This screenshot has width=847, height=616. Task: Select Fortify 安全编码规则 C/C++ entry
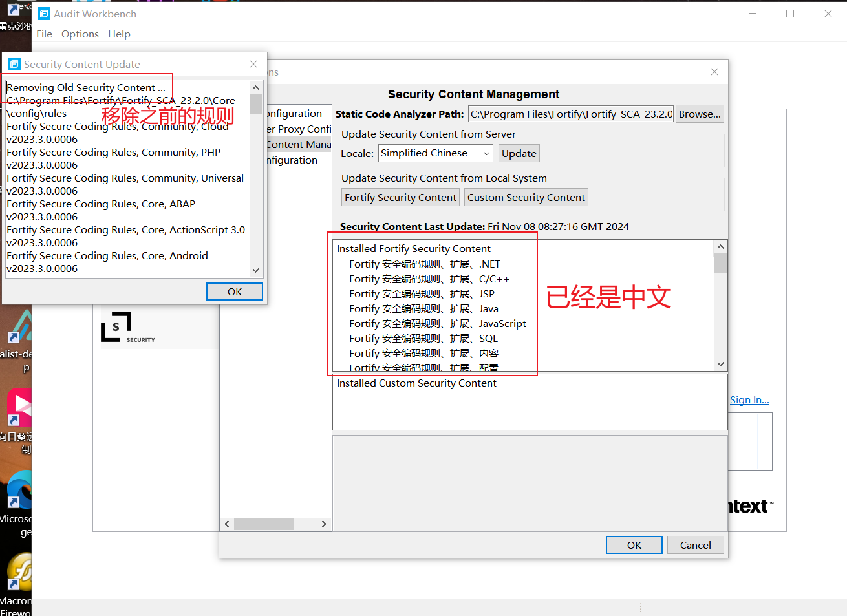(429, 279)
